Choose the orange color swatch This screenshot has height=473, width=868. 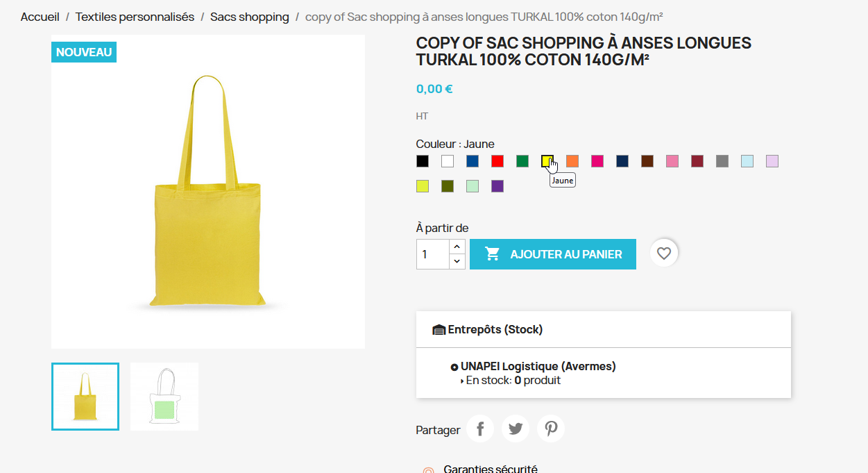[x=572, y=161]
